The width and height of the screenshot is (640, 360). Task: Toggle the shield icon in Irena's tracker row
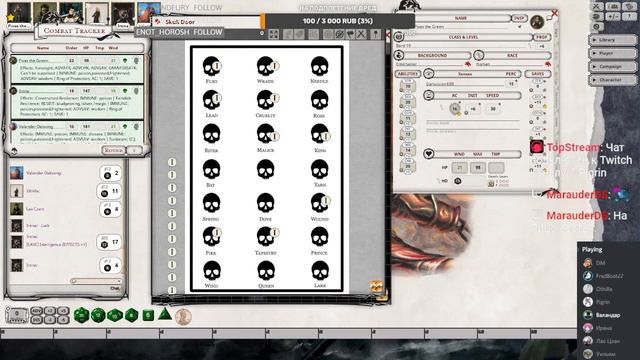[136, 91]
